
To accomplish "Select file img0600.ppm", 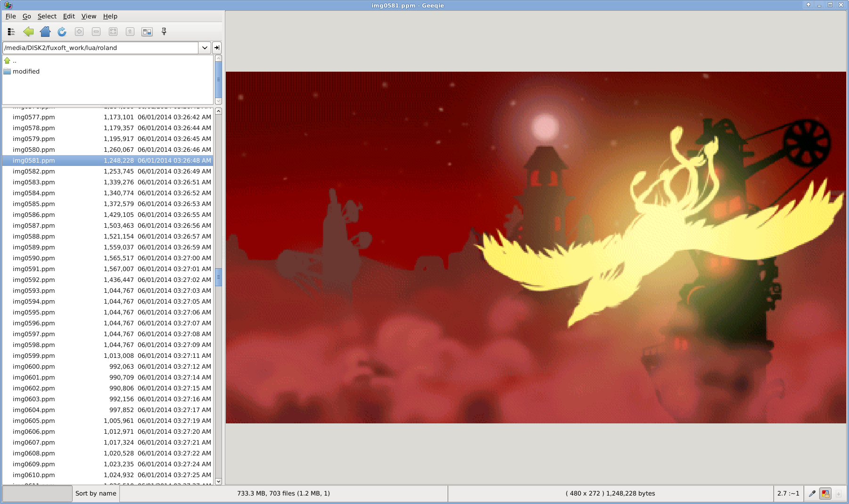I will point(107,367).
